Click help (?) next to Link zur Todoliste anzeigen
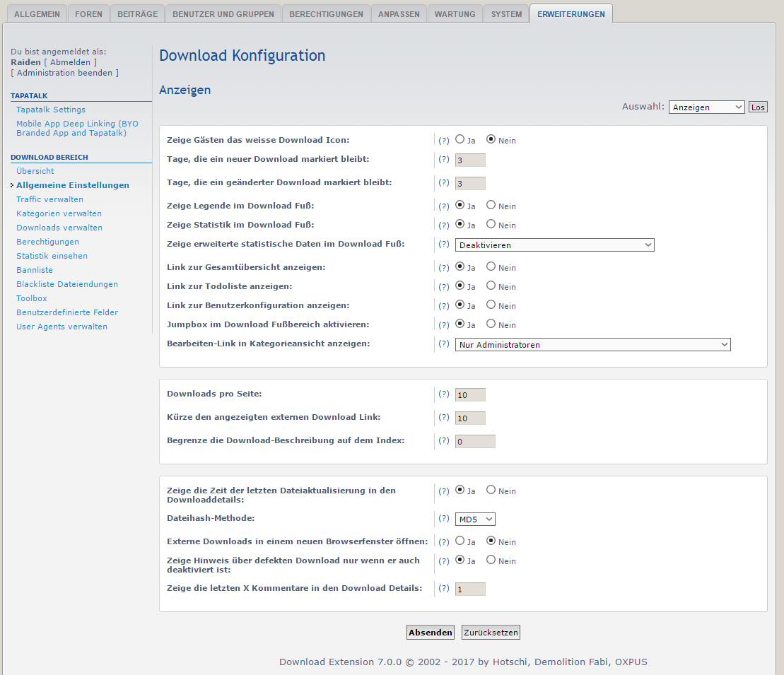Screen dimensions: 784x675 (x=444, y=287)
